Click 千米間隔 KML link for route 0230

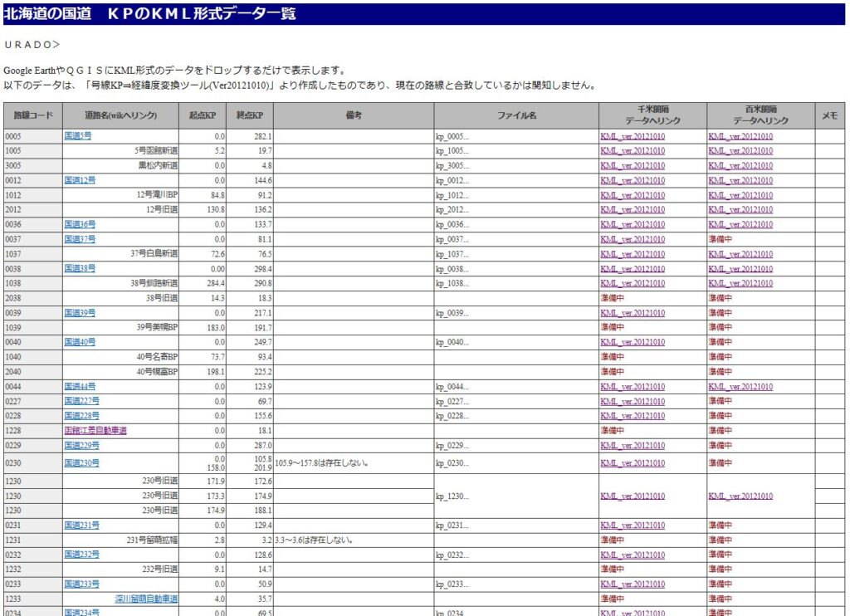point(633,463)
